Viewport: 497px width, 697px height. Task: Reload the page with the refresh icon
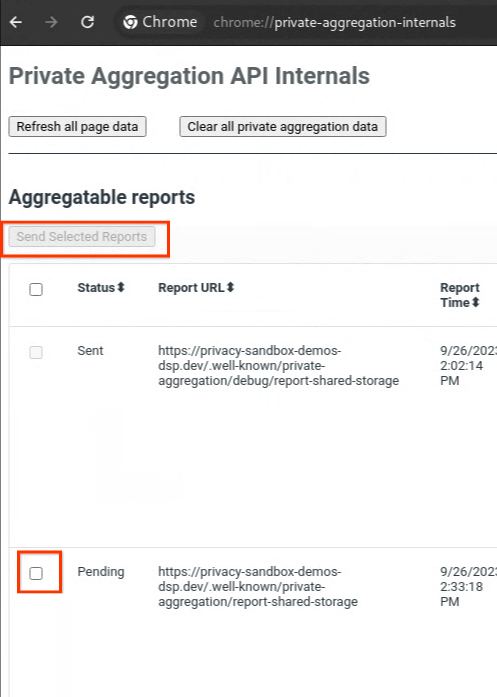[x=88, y=22]
